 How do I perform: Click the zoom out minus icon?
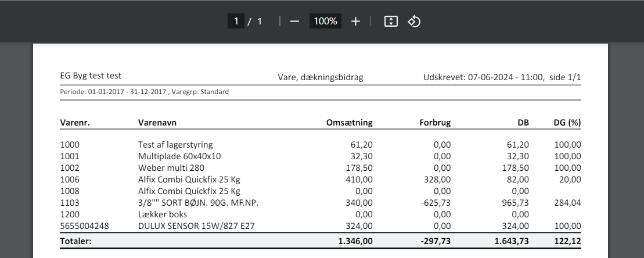294,21
